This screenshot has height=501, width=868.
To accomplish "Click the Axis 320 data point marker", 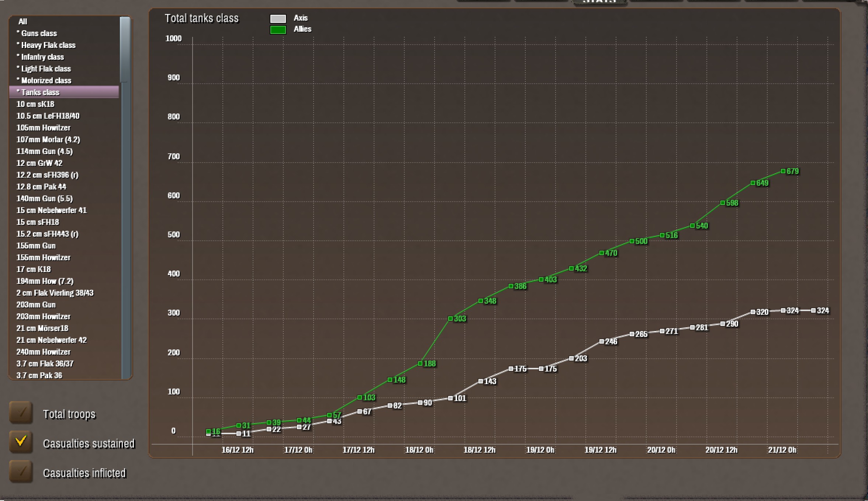I will 753,312.
